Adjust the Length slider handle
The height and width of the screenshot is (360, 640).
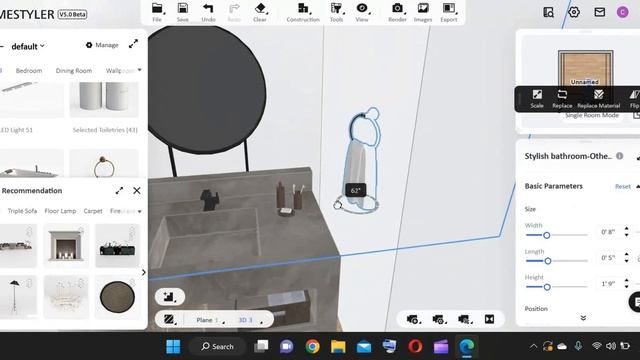548,261
